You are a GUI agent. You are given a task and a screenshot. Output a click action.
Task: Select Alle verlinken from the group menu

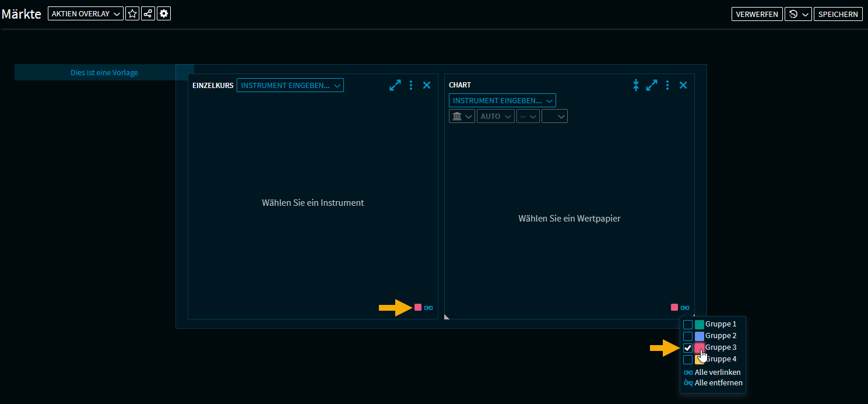click(x=712, y=372)
